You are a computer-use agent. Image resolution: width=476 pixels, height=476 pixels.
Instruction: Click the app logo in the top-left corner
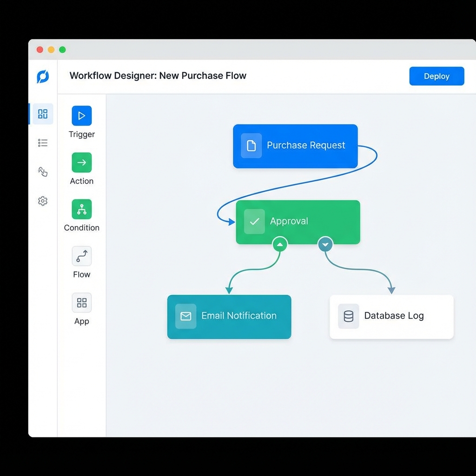[42, 76]
